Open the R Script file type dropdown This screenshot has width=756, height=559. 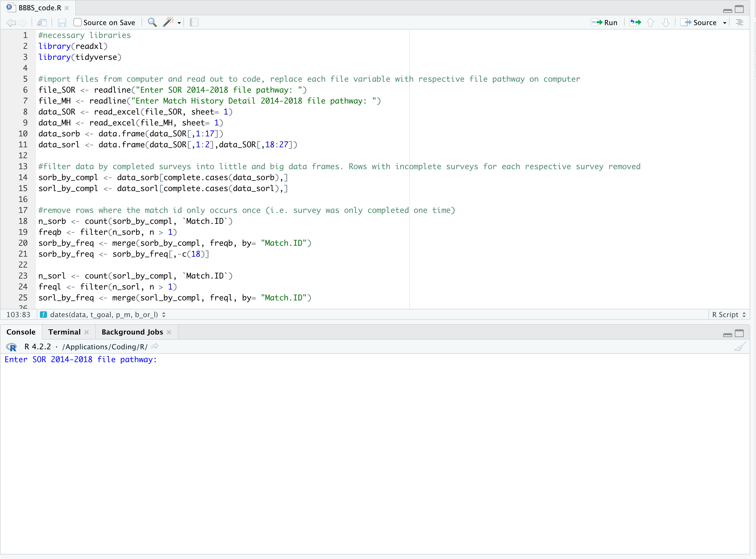729,315
